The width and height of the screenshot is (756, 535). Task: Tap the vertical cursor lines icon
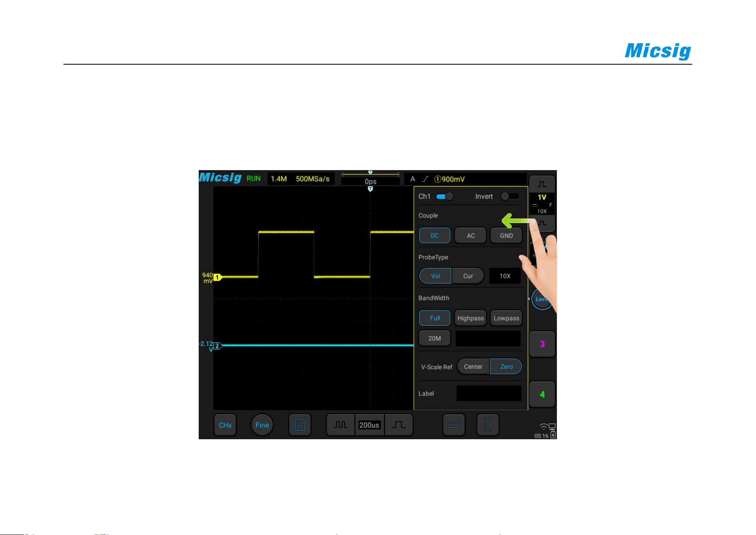point(487,425)
